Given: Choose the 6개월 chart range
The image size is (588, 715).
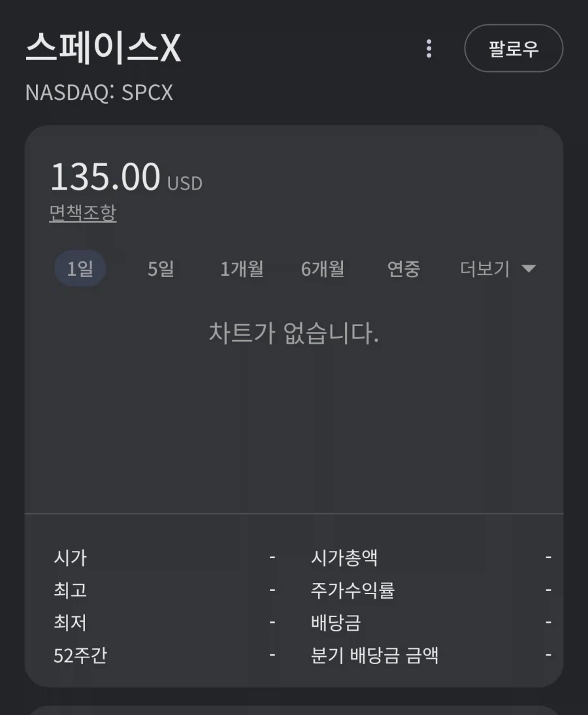Looking at the screenshot, I should [x=323, y=269].
